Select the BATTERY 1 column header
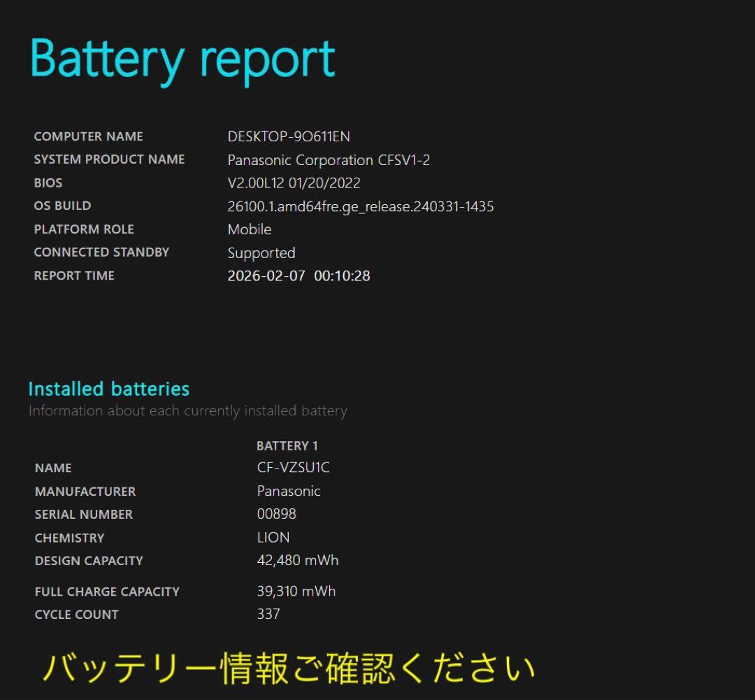Screen dimensions: 755x700 coord(287,445)
